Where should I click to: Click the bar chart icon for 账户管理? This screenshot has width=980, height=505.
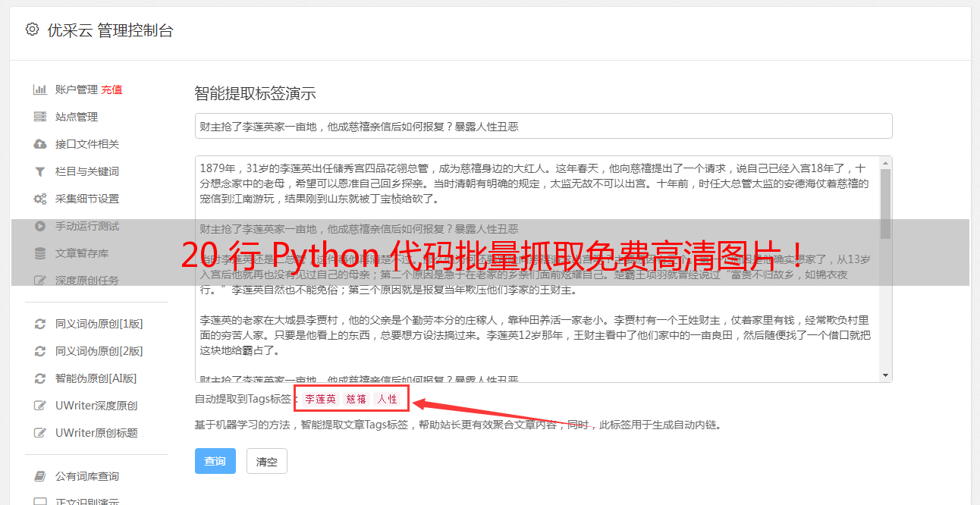coord(40,89)
